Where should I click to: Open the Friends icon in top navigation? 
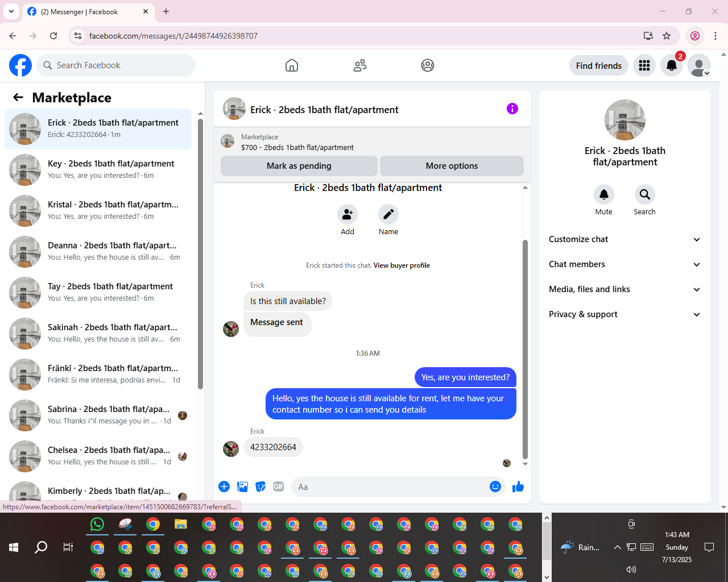coord(360,65)
